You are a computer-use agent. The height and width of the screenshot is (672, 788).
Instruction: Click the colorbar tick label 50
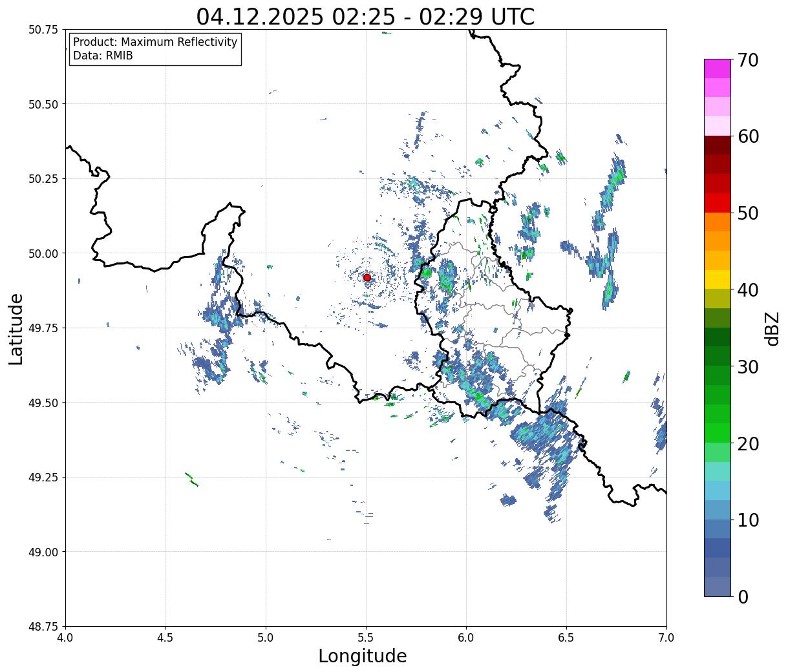tap(748, 213)
